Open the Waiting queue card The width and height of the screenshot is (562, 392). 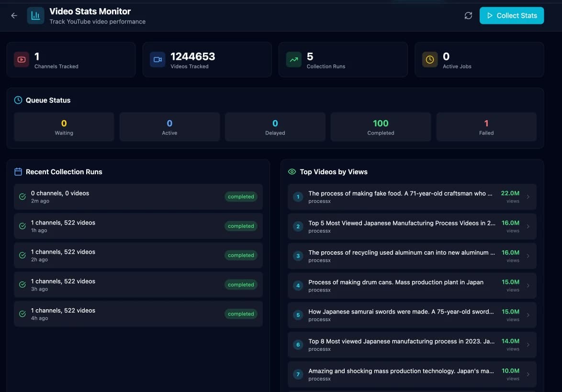64,127
